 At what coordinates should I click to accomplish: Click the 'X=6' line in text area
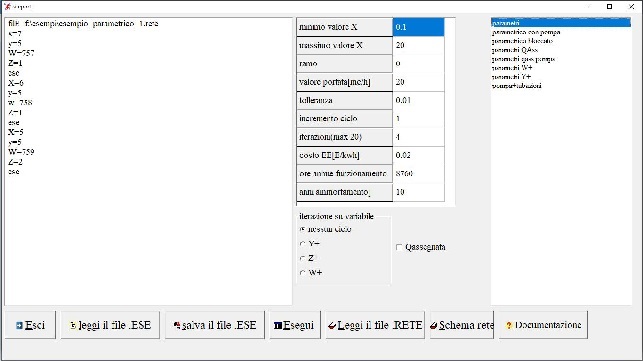[16, 83]
